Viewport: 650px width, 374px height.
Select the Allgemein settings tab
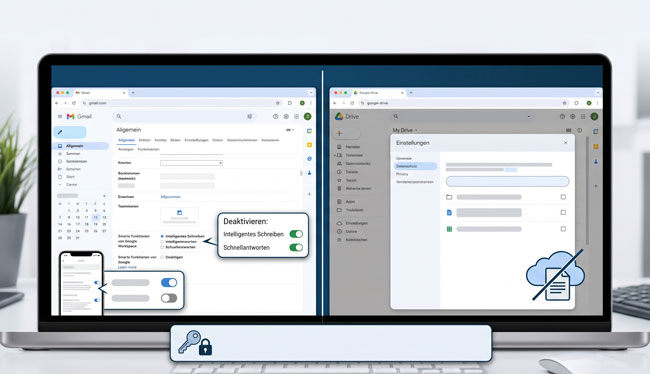[x=126, y=140]
